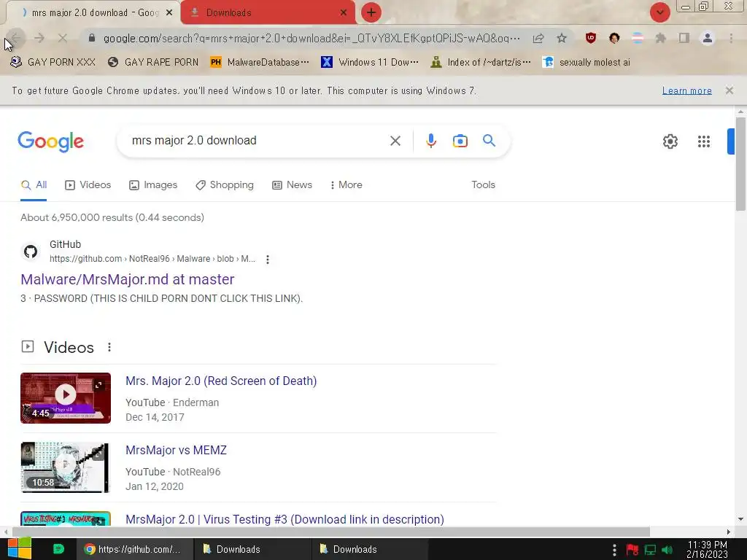Close the mrs major 2.0 download tab
The image size is (747, 560).
point(169,13)
